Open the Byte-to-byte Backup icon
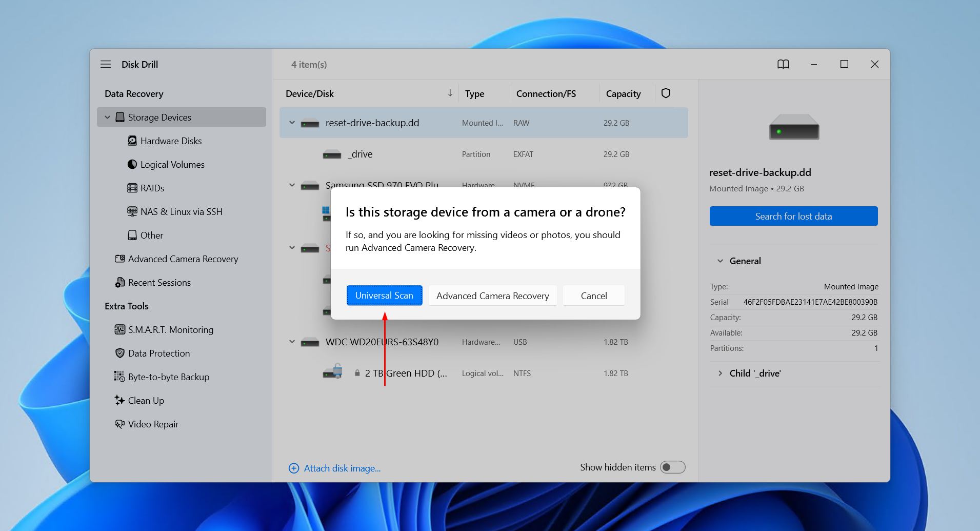 [x=120, y=377]
